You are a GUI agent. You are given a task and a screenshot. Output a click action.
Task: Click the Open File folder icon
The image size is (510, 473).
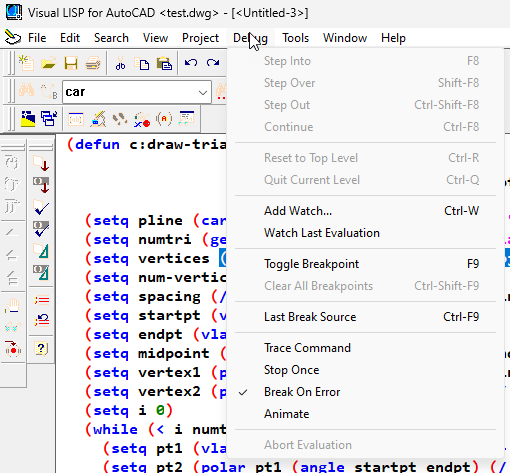click(x=49, y=63)
